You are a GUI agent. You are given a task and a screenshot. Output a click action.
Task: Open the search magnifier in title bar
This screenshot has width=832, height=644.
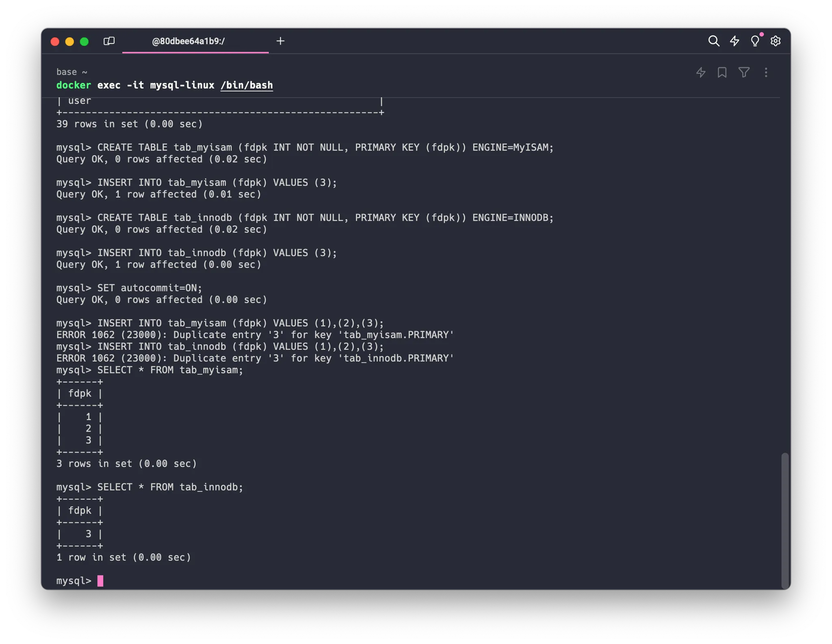pos(713,41)
